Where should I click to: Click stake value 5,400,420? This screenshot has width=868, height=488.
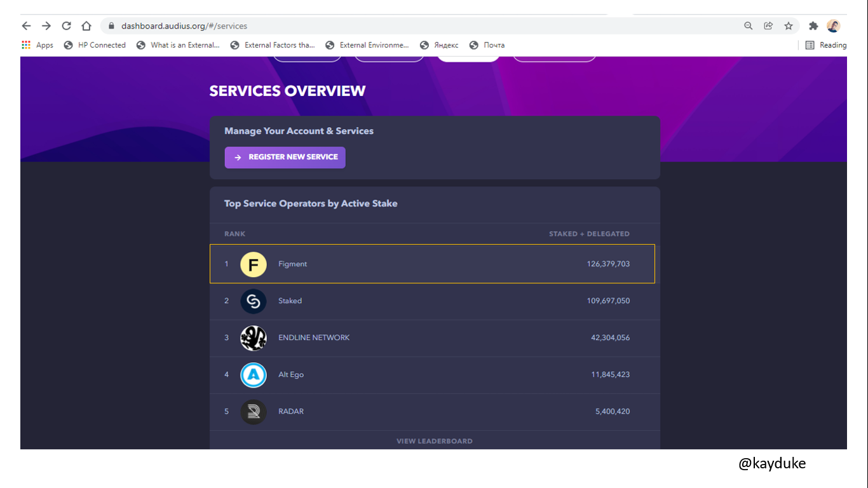pos(613,412)
